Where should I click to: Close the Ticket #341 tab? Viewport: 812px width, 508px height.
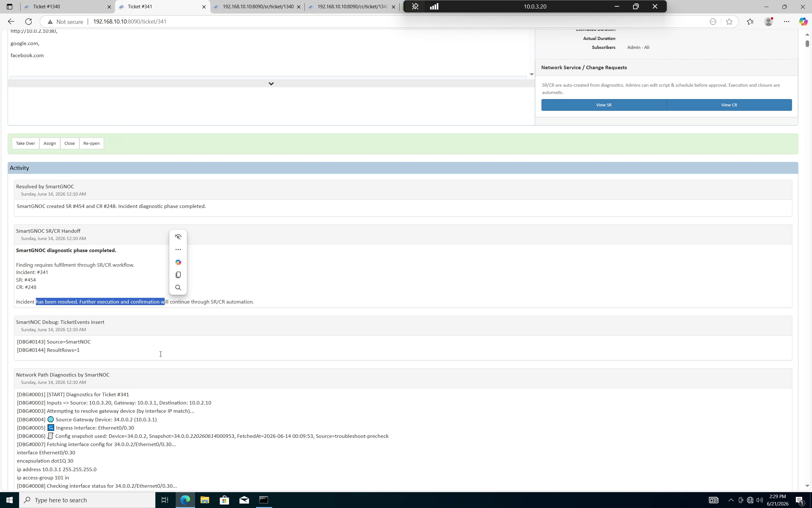tap(204, 7)
